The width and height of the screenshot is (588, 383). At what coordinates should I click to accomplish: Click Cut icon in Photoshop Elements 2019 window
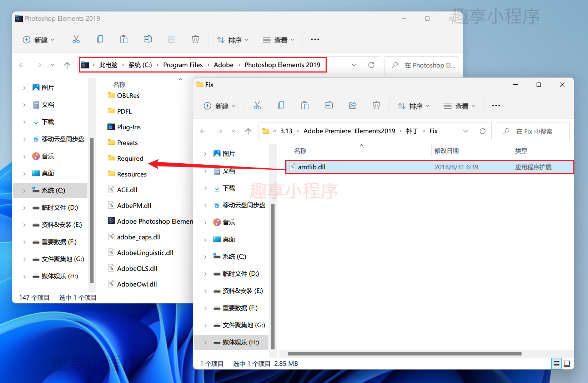pos(76,39)
